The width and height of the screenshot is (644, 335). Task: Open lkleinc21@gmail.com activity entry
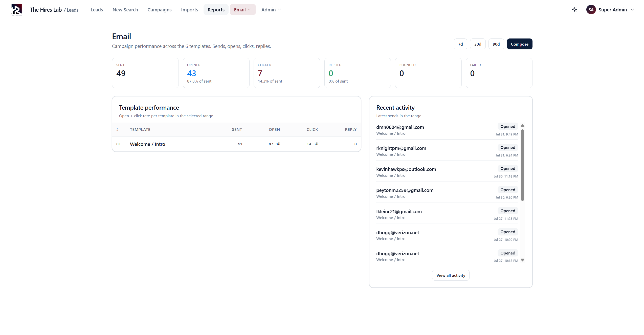pos(447,214)
